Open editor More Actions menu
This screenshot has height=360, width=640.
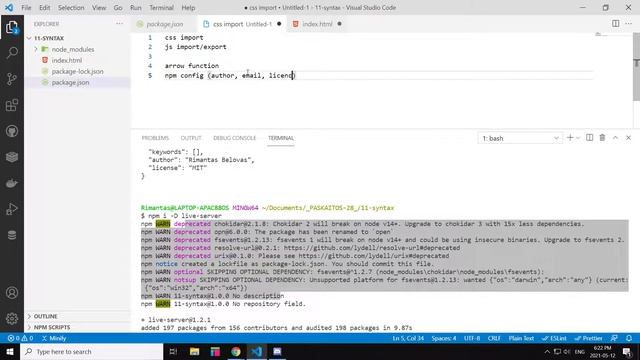[629, 24]
